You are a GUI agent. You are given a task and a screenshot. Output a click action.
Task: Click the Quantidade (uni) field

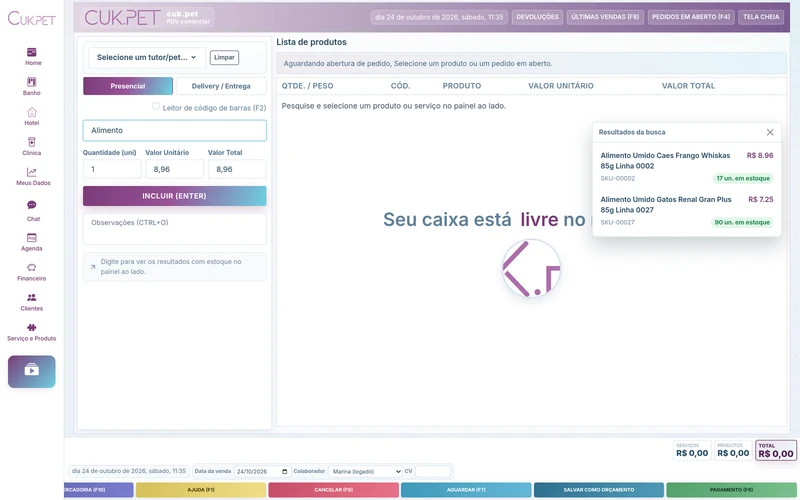[x=112, y=169]
